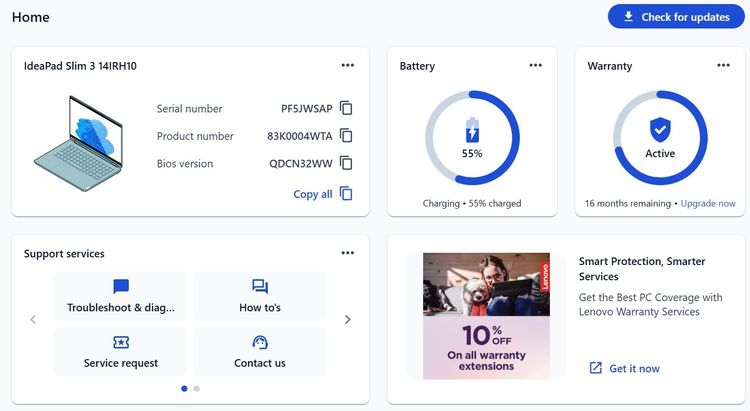Copy the serial number PF5JWSAP
This screenshot has height=411, width=750.
[x=346, y=108]
